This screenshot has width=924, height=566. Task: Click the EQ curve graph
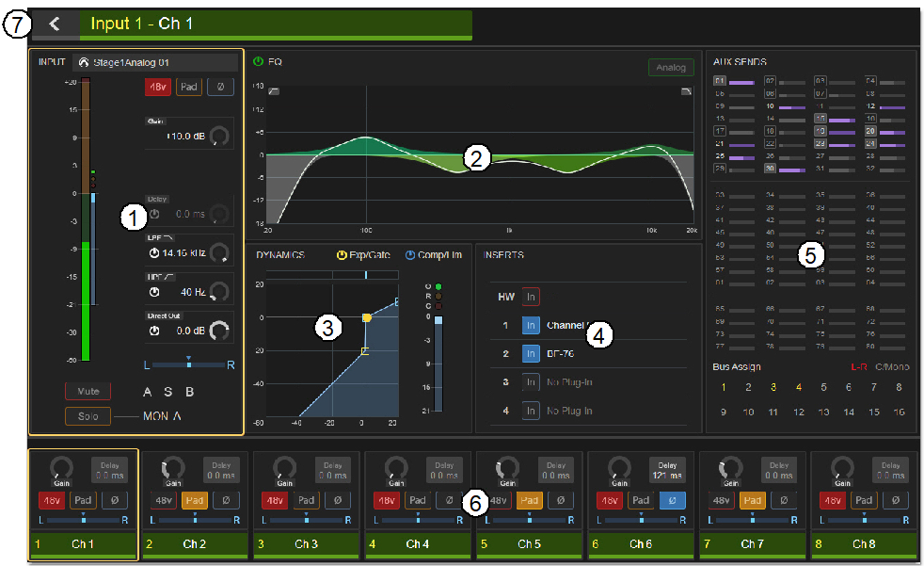480,154
